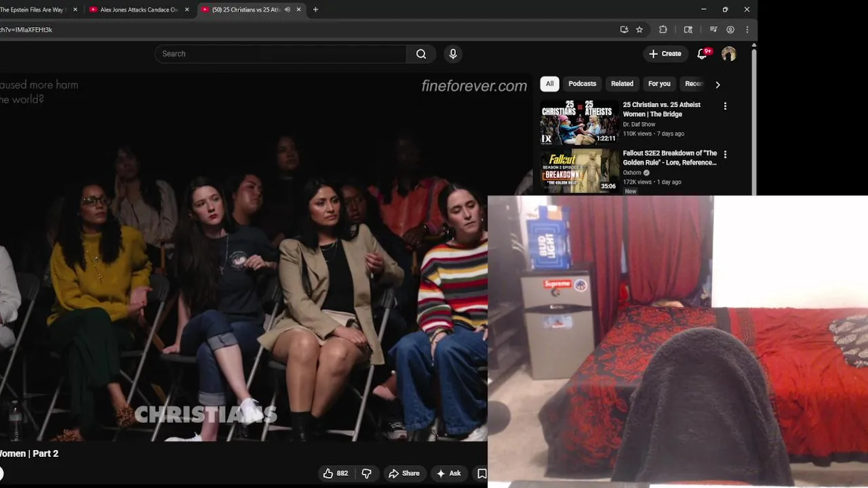
Task: Select the For you filter chip
Action: click(x=659, y=83)
